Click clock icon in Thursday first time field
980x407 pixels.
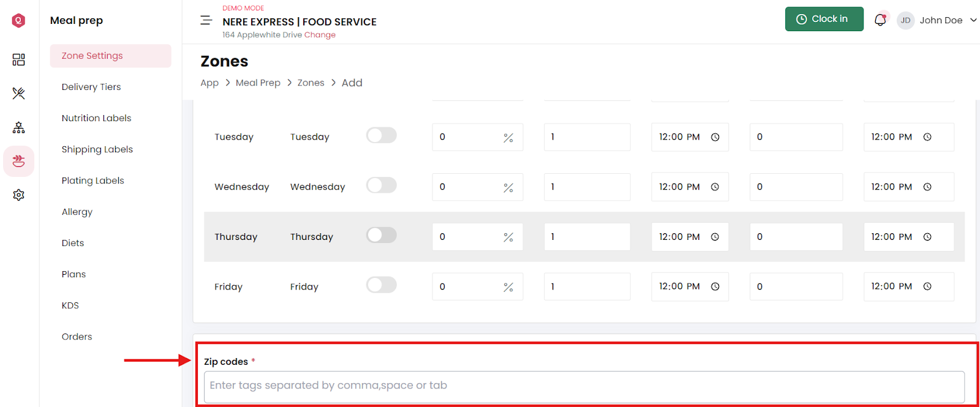pyautogui.click(x=715, y=237)
